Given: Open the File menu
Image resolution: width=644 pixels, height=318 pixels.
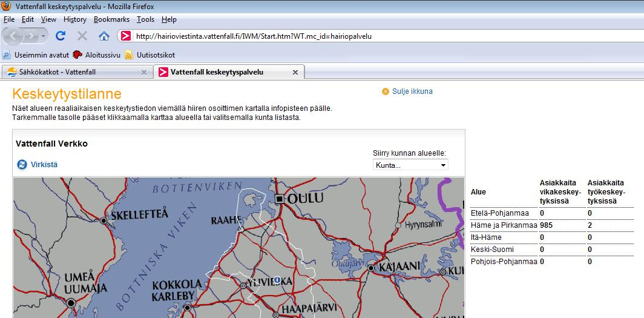Looking at the screenshot, I should tap(8, 19).
